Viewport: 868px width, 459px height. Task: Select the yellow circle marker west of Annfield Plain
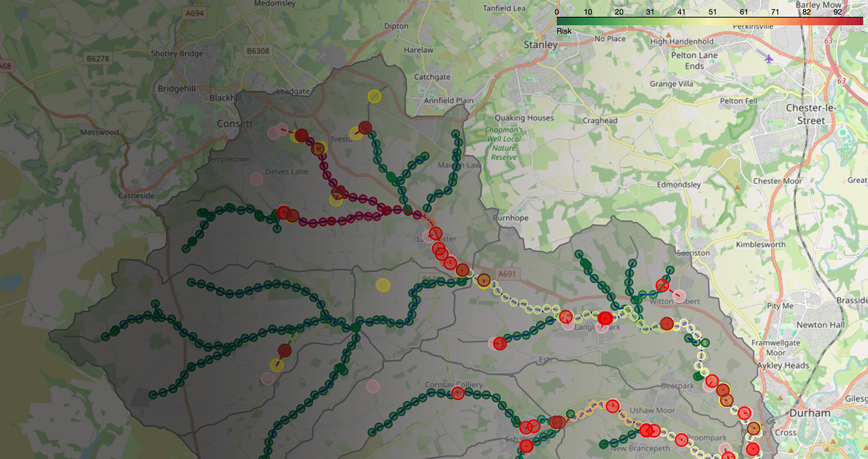pyautogui.click(x=374, y=96)
